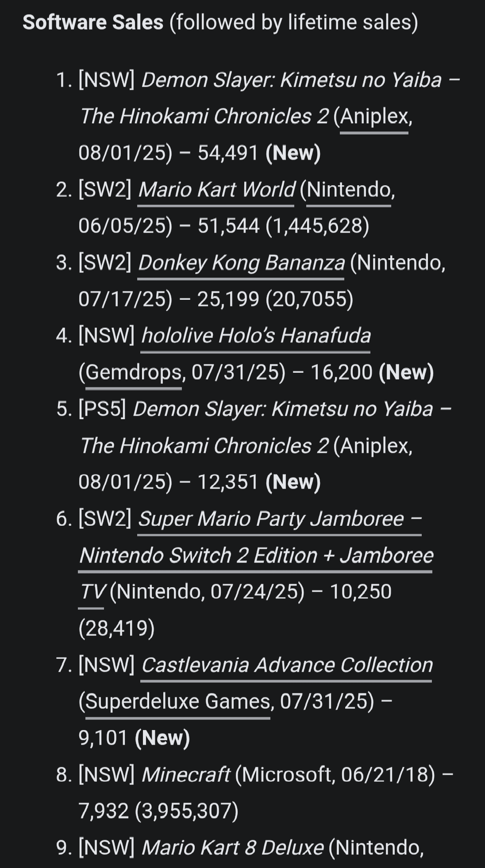Follow the hololive Holo's Hanafuda link
The image size is (485, 868).
pos(255,336)
